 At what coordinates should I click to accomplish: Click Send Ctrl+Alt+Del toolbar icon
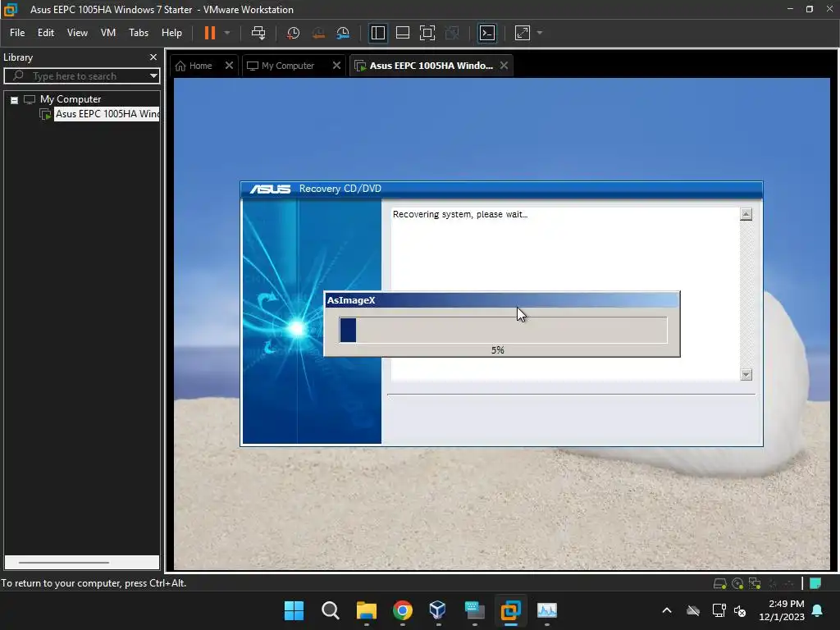[258, 33]
